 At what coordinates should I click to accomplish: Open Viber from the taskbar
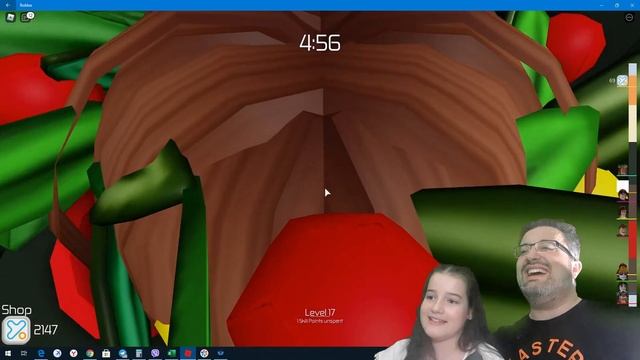point(155,353)
